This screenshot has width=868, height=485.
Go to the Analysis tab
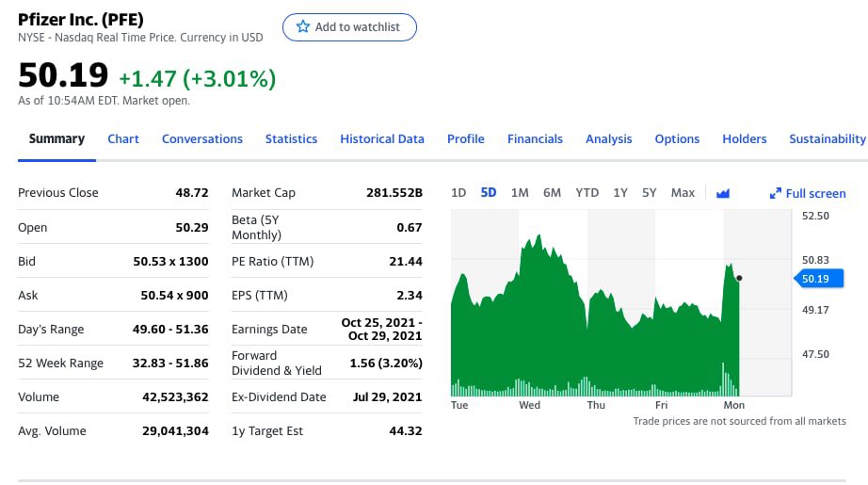[608, 139]
